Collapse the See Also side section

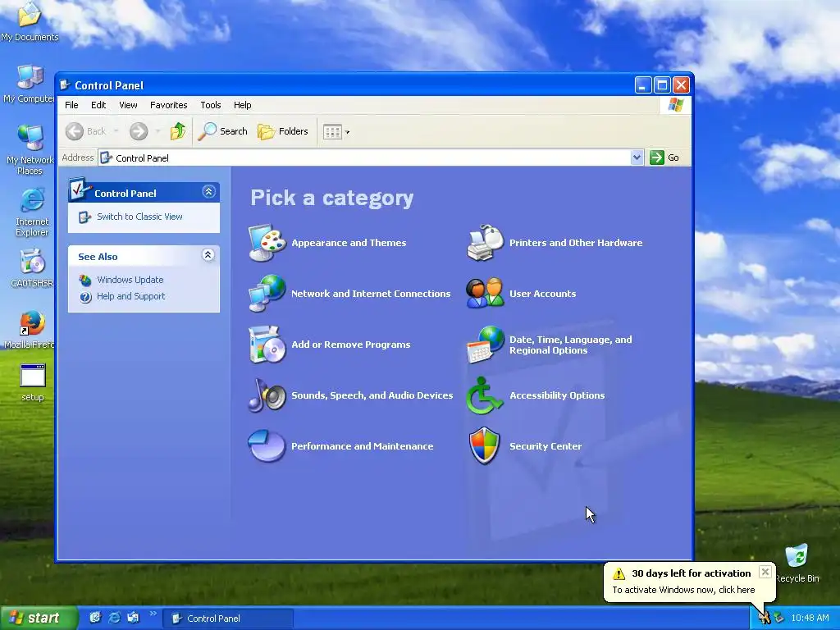[x=208, y=255]
